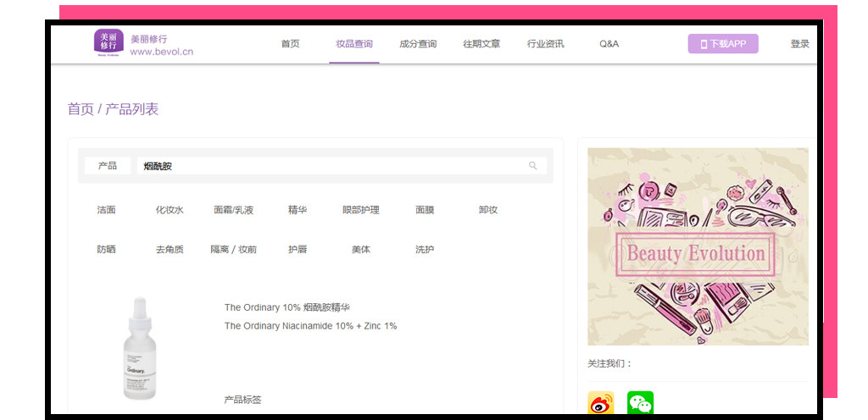The width and height of the screenshot is (868, 420).
Task: Open 行业资讯 in the top menu
Action: (545, 44)
